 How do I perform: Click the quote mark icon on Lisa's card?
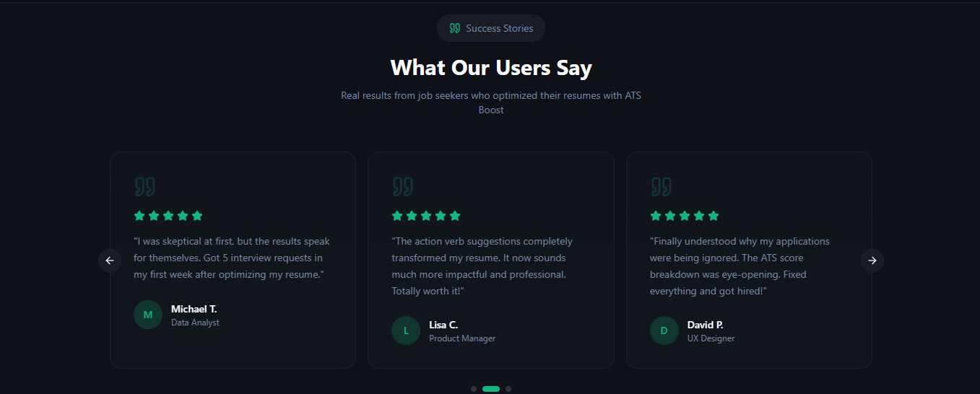pyautogui.click(x=402, y=187)
